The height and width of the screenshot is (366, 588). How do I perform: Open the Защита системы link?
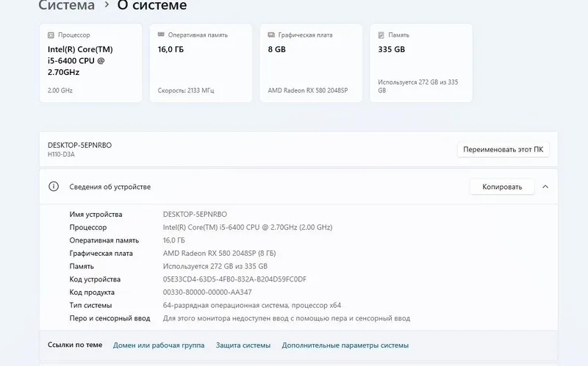pos(243,345)
